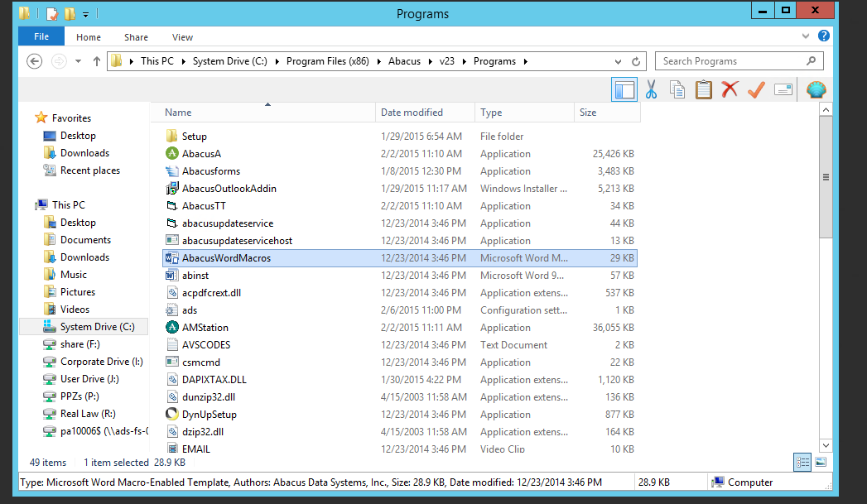Click the Search Programs input field
The image size is (867, 504).
[x=739, y=60]
